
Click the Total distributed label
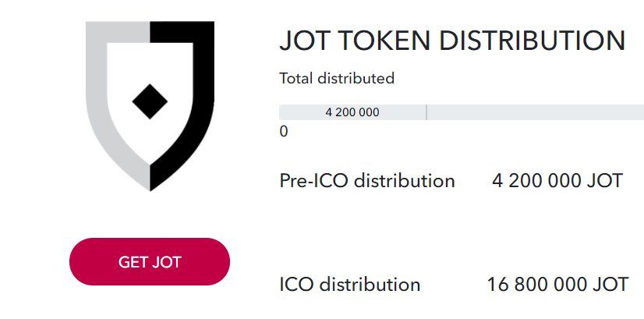(x=337, y=78)
